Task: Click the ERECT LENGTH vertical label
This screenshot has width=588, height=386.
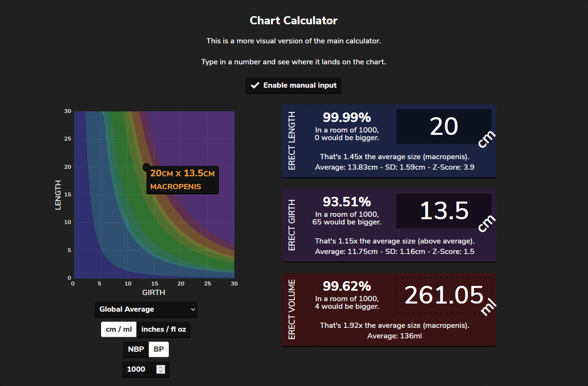Action: (292, 141)
